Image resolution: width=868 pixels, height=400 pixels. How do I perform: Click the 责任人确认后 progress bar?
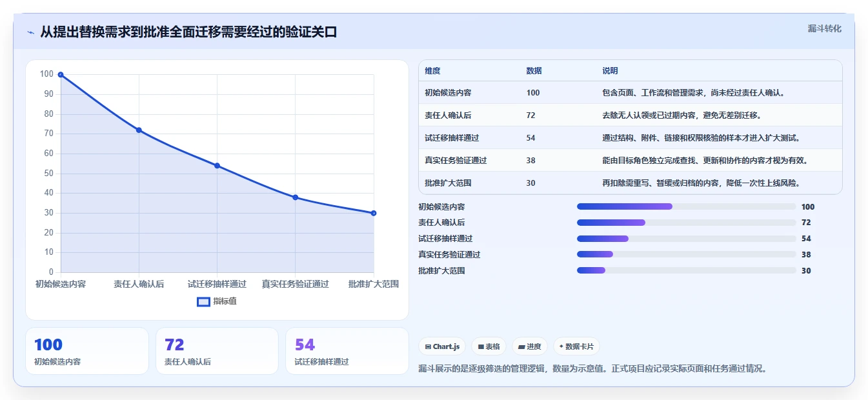click(x=686, y=223)
